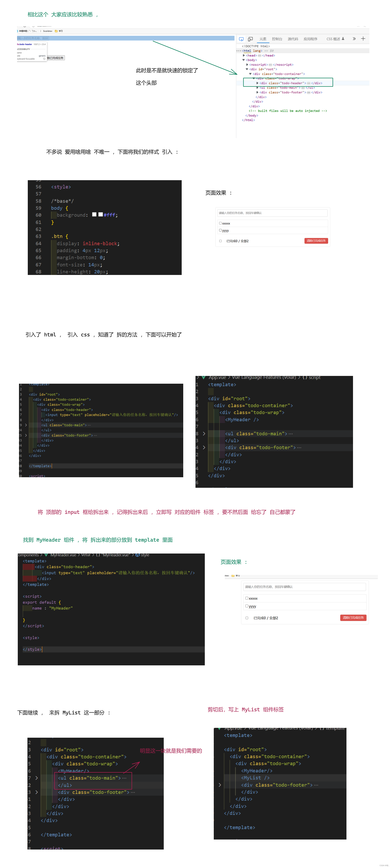Click 清除已完成任务 in the preview beside style code
392x868 pixels.
click(316, 241)
